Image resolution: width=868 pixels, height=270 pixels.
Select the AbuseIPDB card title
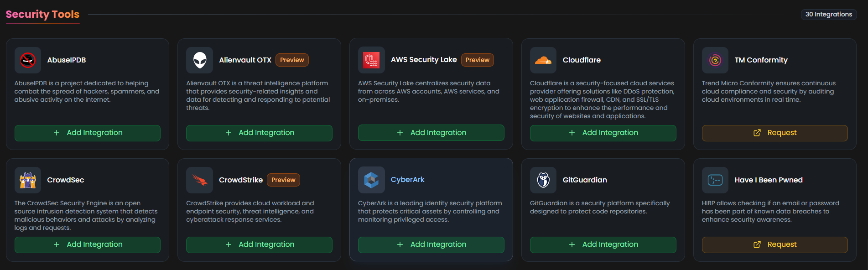pyautogui.click(x=67, y=60)
